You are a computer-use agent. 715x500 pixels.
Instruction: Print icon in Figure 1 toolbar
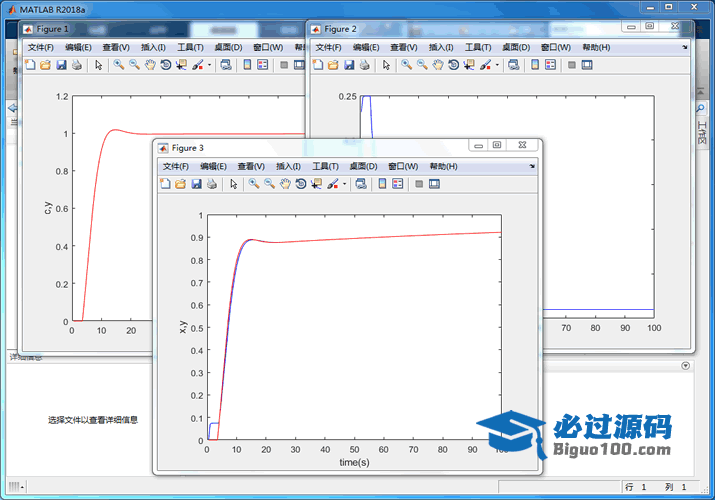pyautogui.click(x=77, y=65)
